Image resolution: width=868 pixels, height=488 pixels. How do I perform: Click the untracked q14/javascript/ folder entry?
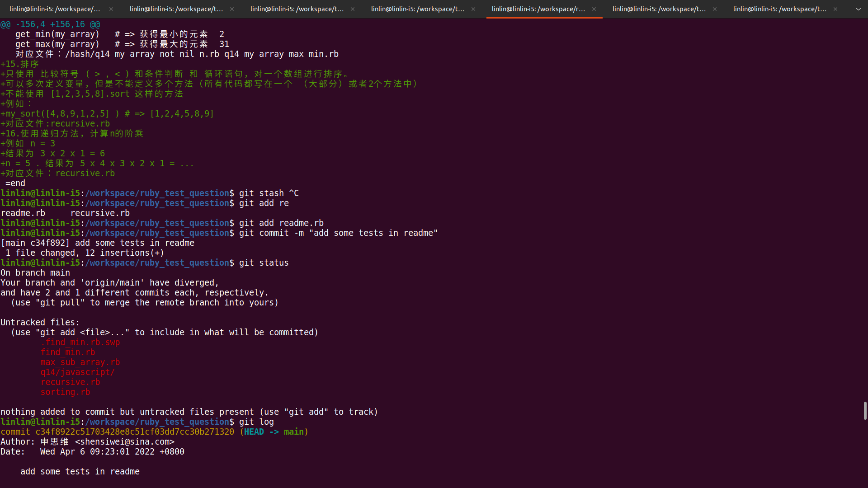pyautogui.click(x=77, y=372)
